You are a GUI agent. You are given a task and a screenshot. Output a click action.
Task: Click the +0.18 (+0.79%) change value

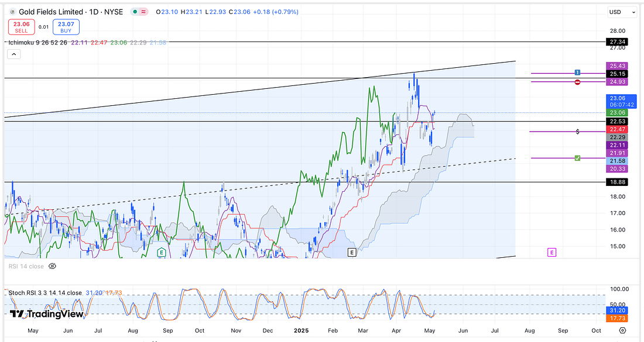pos(276,12)
